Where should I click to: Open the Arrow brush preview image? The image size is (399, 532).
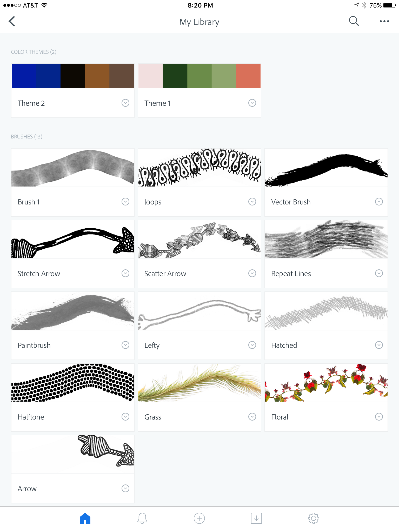(73, 454)
